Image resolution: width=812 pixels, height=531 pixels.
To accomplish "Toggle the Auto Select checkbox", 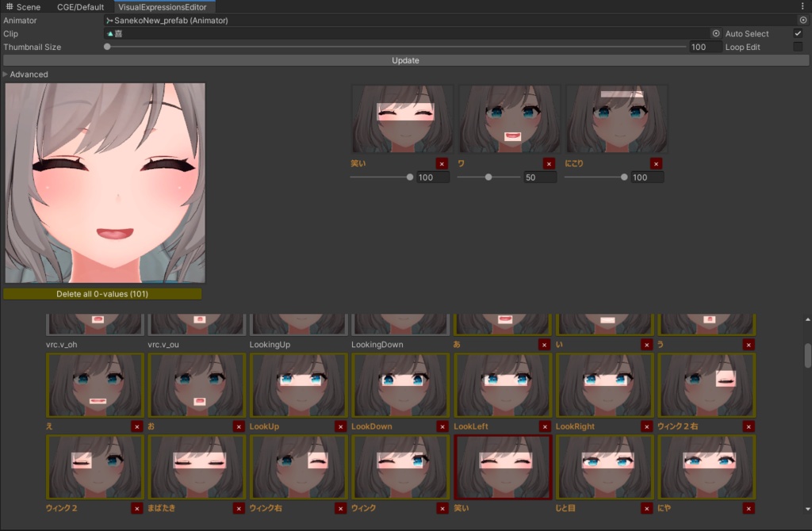I will pos(798,33).
